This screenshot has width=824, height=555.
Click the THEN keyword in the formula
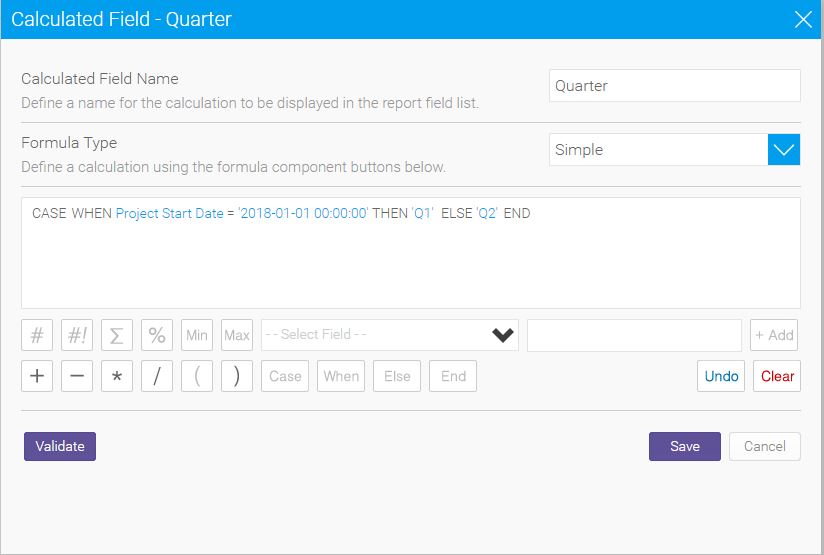[390, 213]
